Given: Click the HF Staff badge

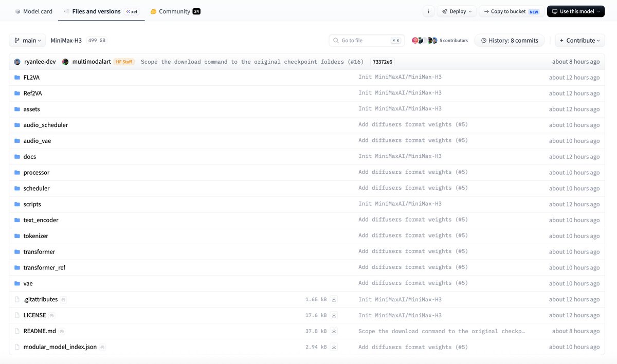Looking at the screenshot, I should [124, 62].
